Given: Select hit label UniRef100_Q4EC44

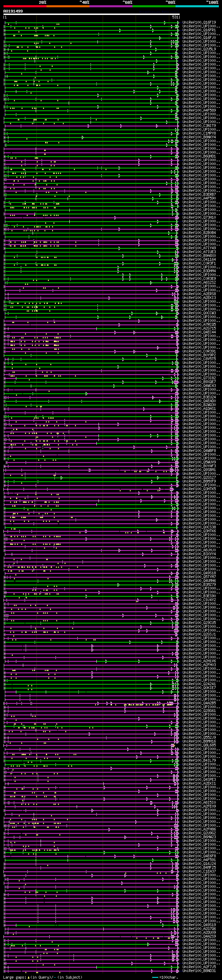Looking at the screenshot, I should tap(199, 332).
